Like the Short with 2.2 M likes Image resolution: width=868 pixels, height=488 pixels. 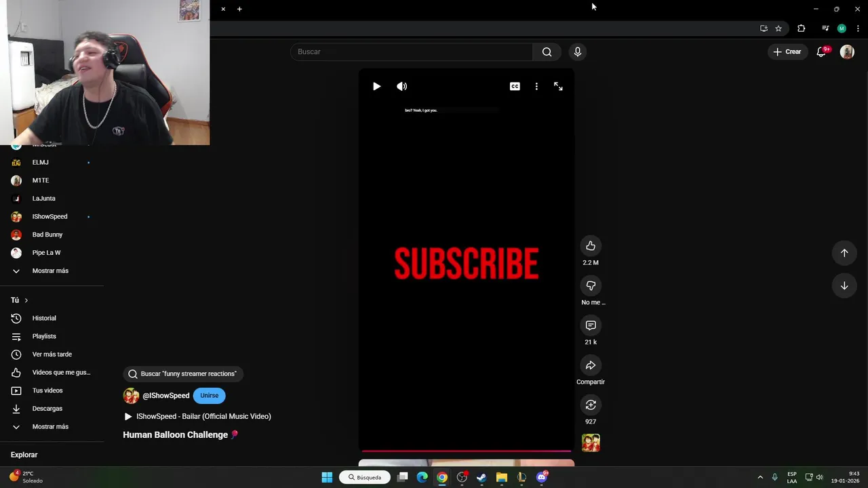coord(591,246)
